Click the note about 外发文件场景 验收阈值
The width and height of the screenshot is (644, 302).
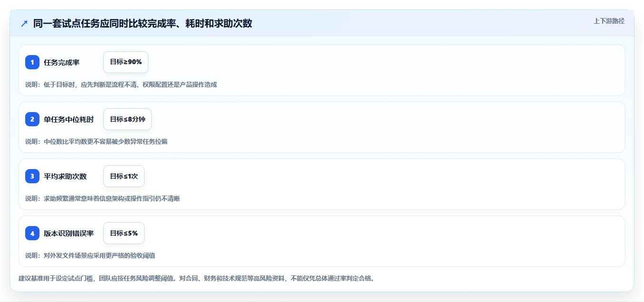(90, 255)
